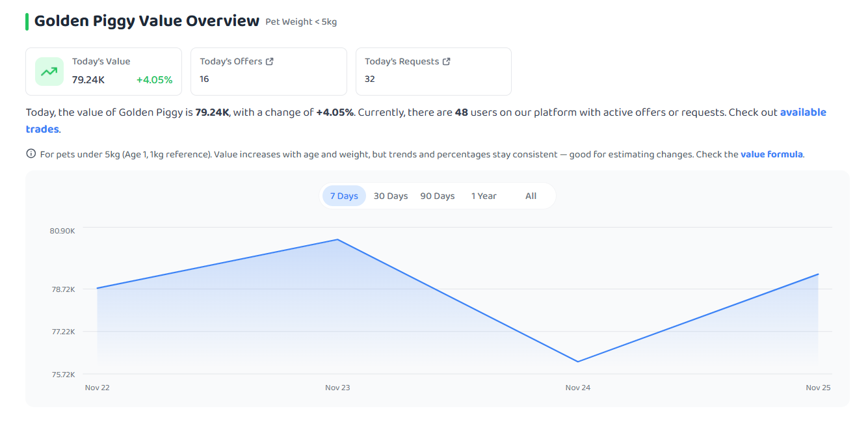This screenshot has height=424, width=868.
Task: Select the All time range
Action: 531,196
